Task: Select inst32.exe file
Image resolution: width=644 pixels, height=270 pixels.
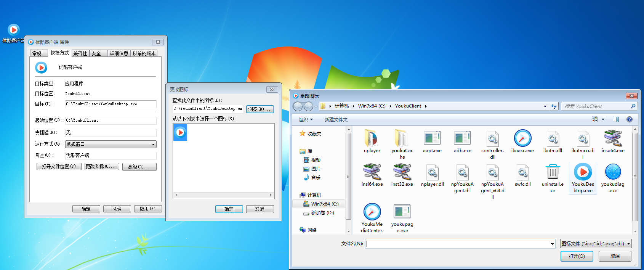Action: point(402,175)
